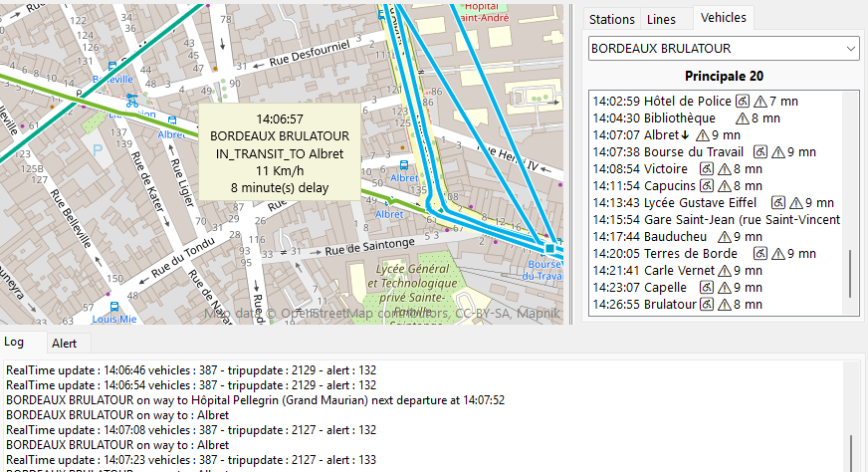Screen dimensions: 868x472
Task: Click wheelchair icon in Lycée Gustave Eiffel row
Action: 777,203
